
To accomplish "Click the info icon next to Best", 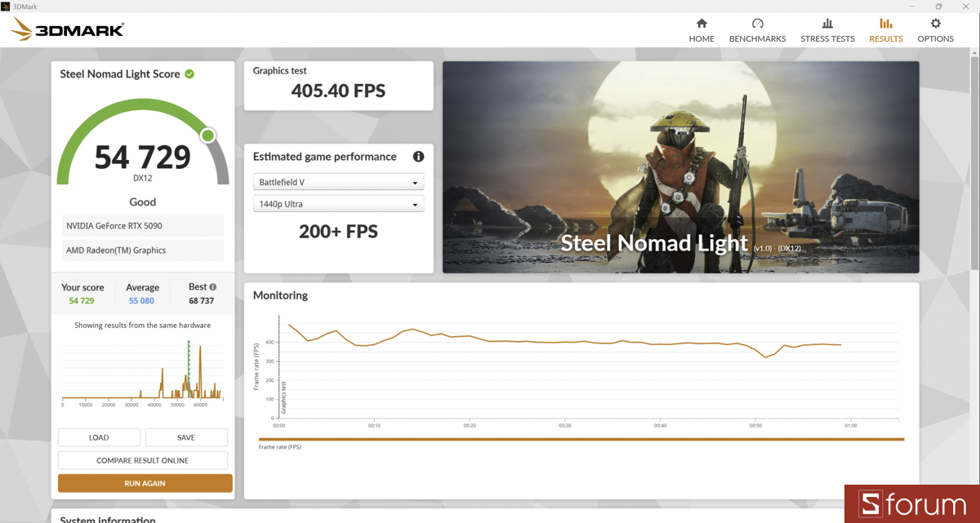I will click(213, 287).
